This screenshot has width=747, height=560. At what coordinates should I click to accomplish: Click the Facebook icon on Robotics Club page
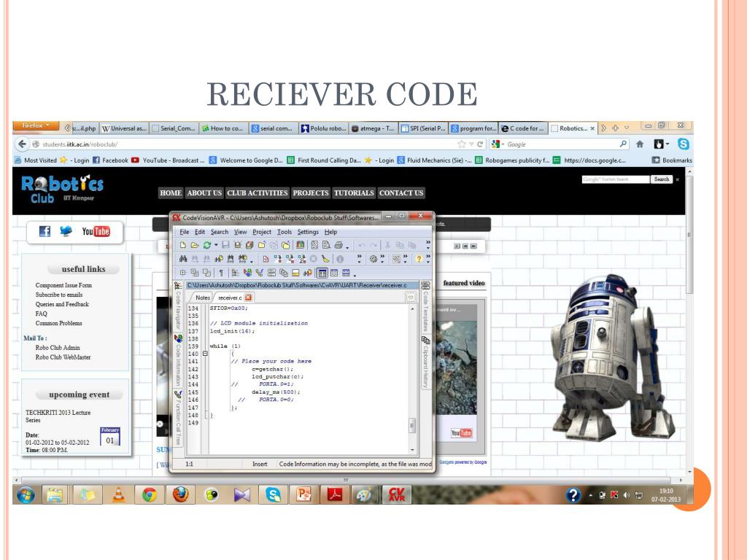point(44,231)
